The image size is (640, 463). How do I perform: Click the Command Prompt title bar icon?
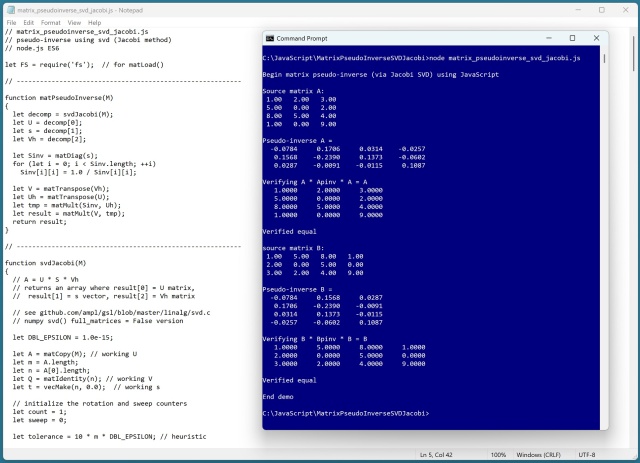(270, 38)
